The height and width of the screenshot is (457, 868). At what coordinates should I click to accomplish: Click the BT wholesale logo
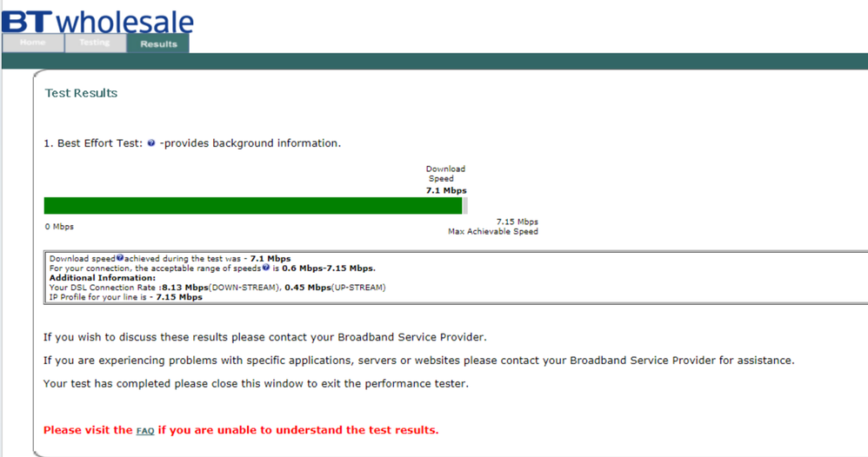(98, 21)
